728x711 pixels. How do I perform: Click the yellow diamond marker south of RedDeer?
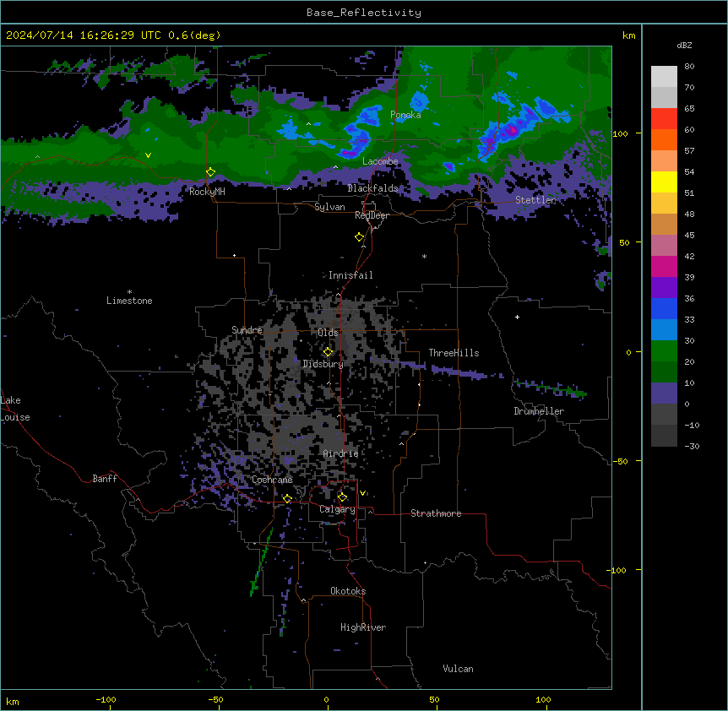pos(359,237)
